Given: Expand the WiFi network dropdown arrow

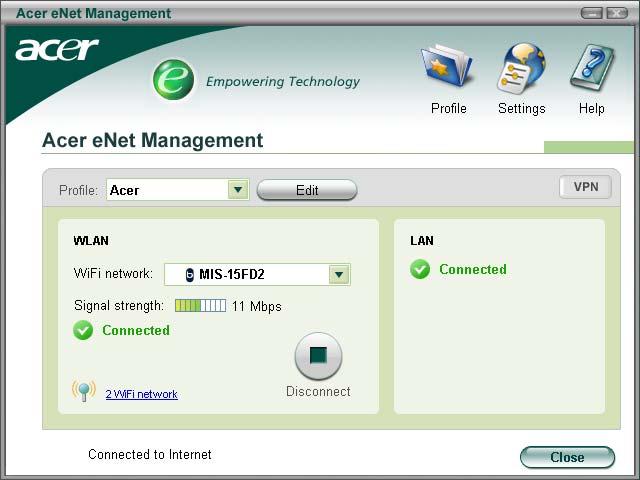Looking at the screenshot, I should [339, 274].
